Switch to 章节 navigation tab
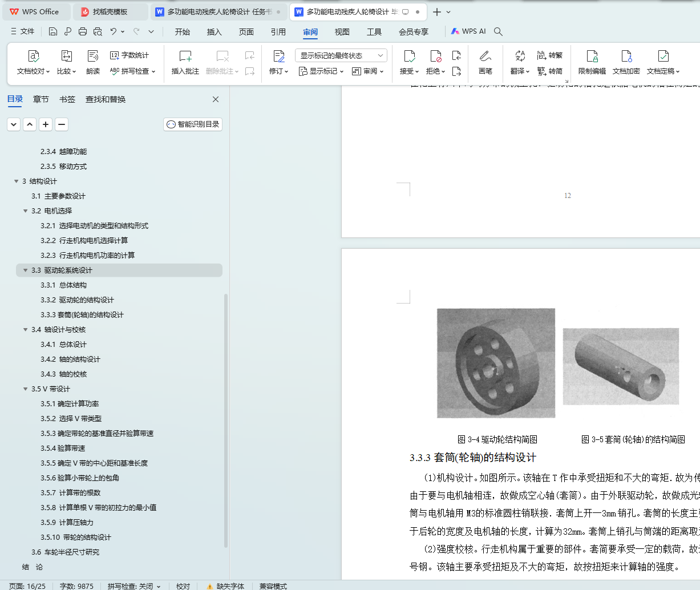 (41, 99)
